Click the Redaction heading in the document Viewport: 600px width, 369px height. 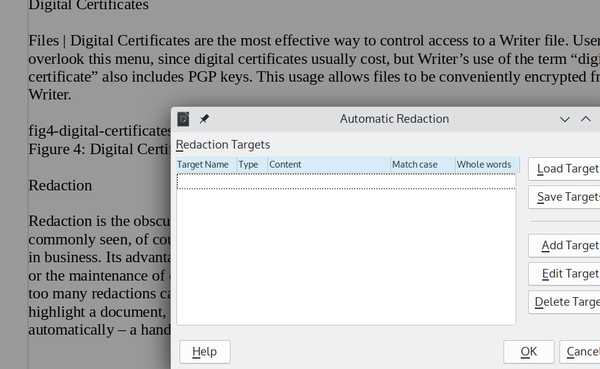(x=60, y=186)
